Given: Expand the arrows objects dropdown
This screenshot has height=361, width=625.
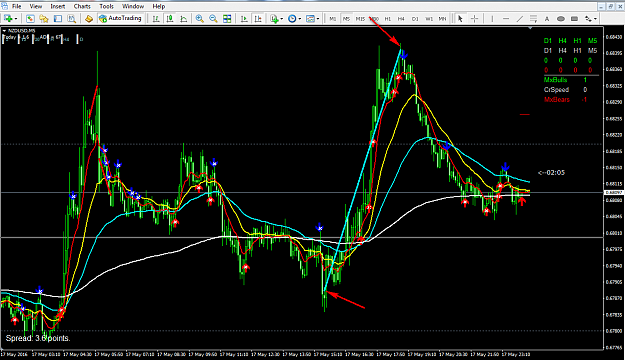Looking at the screenshot, I should tap(596, 19).
